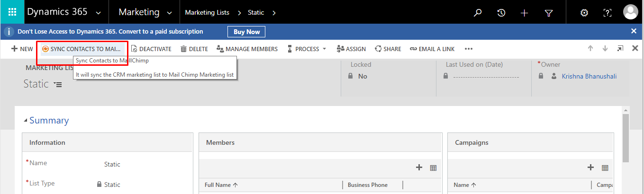The width and height of the screenshot is (644, 194).
Task: Expand the Marketing area dropdown chevron
Action: [169, 13]
